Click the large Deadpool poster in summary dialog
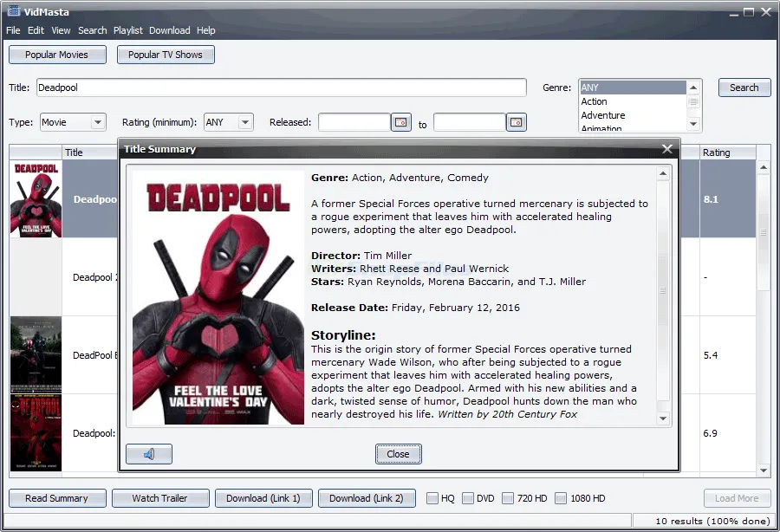 point(218,298)
